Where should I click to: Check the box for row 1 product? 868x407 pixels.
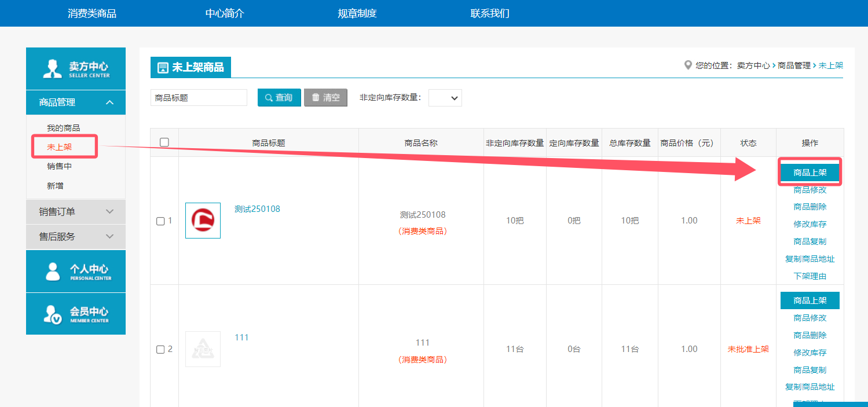(161, 221)
